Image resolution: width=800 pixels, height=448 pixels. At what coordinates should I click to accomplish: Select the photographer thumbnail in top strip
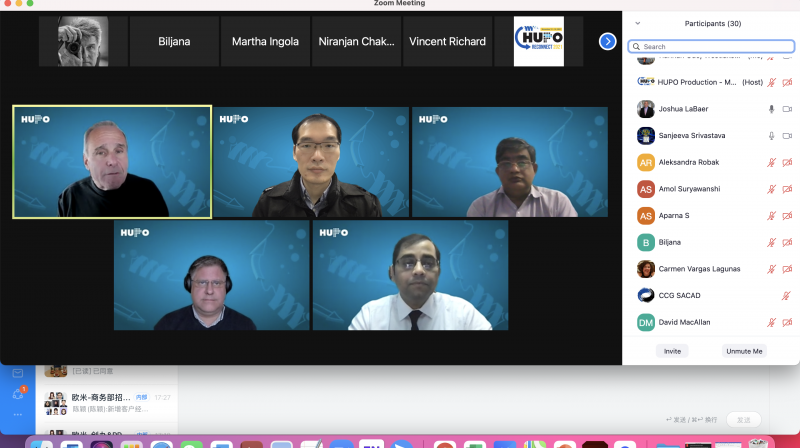click(83, 41)
